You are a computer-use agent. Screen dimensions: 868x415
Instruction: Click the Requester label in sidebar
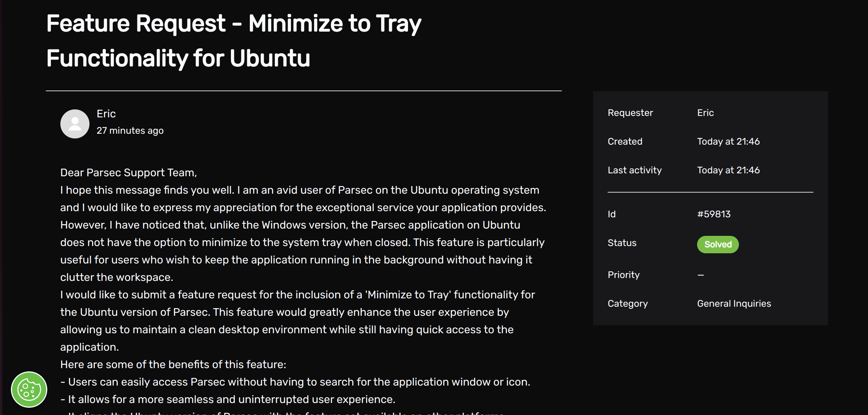click(x=630, y=113)
